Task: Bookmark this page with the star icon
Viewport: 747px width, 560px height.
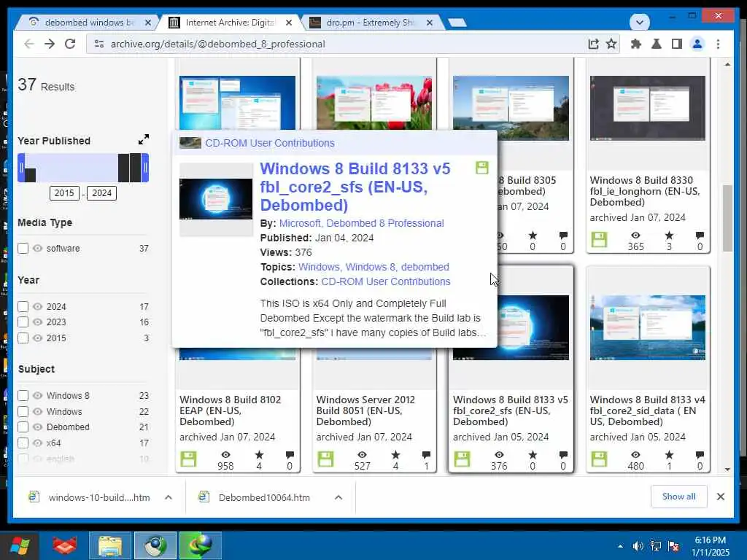Action: tap(611, 44)
